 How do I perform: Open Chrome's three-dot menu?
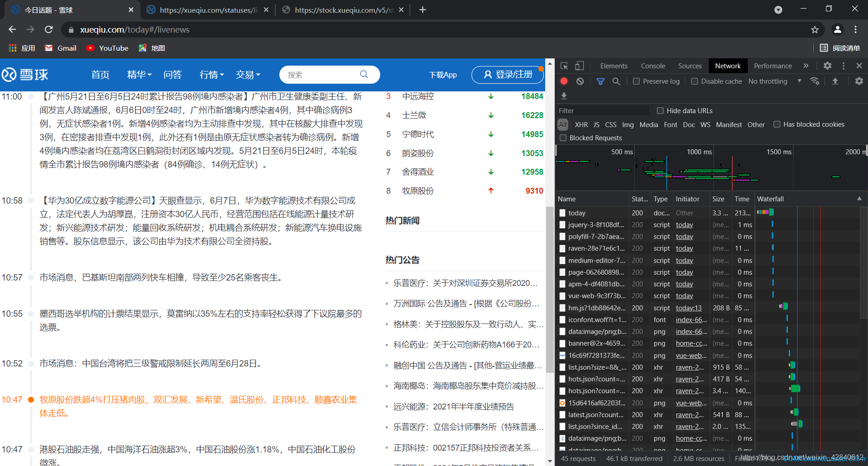pos(855,30)
